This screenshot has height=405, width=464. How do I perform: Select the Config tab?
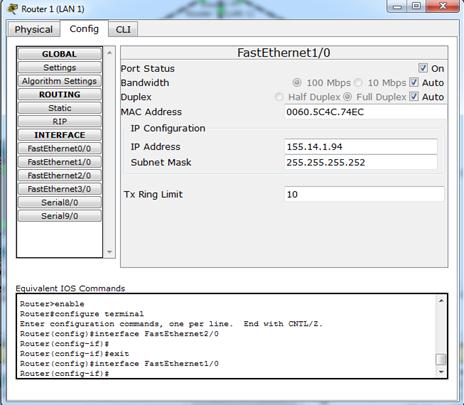pos(84,29)
